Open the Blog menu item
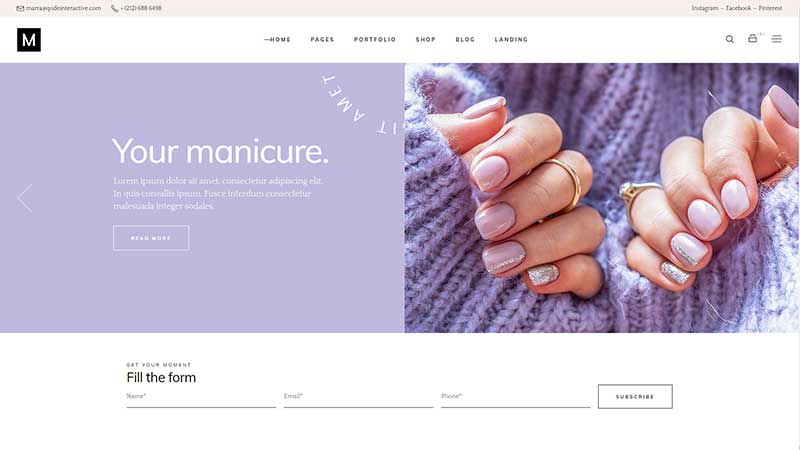 pos(465,39)
